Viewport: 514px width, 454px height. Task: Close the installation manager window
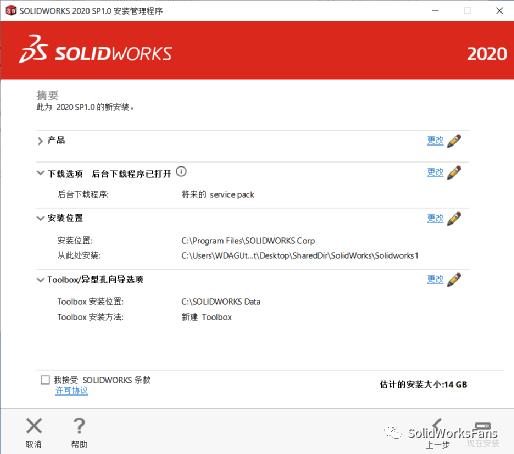pyautogui.click(x=499, y=11)
